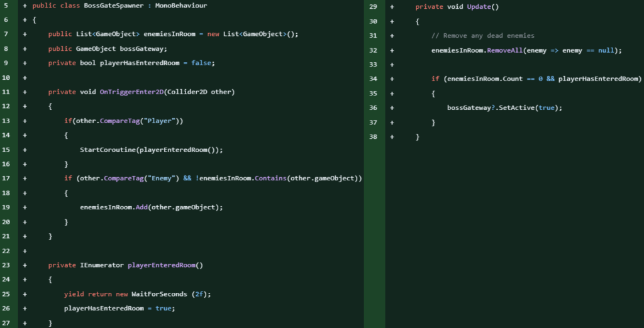Click line number 19 in the gutter

[x=5, y=207]
